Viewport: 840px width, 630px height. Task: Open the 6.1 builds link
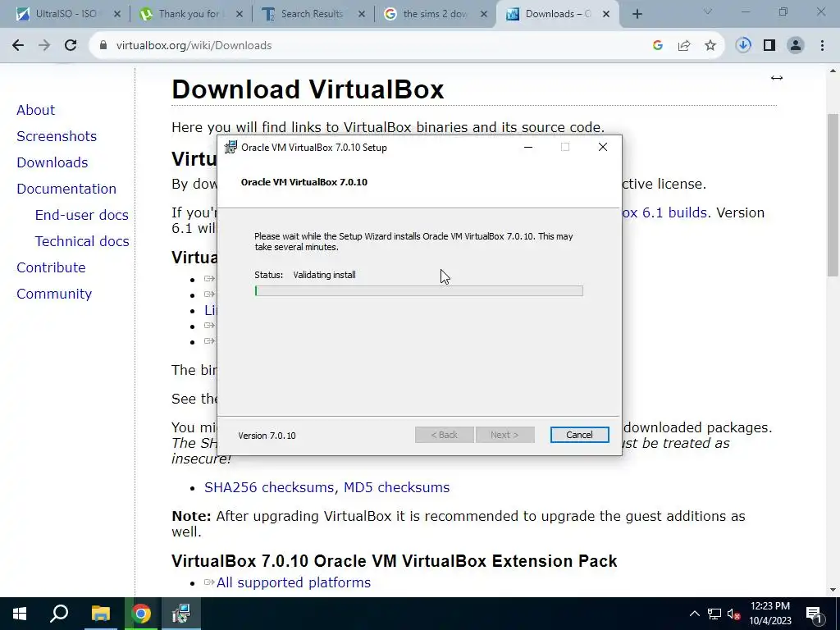pyautogui.click(x=664, y=212)
